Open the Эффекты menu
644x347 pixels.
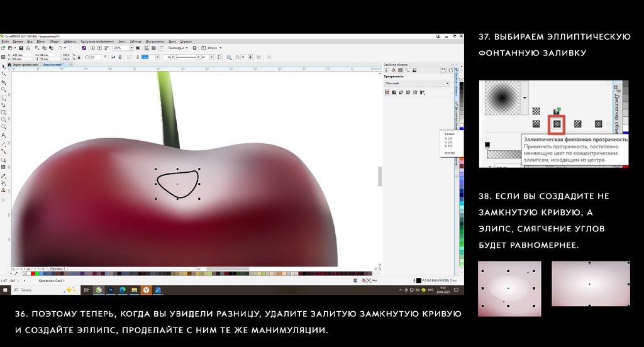coord(70,41)
